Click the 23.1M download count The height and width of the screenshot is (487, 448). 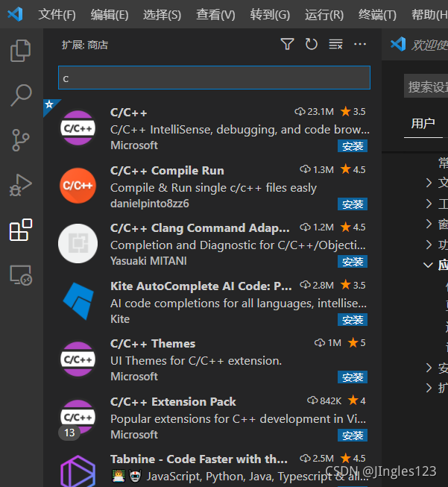click(x=314, y=112)
